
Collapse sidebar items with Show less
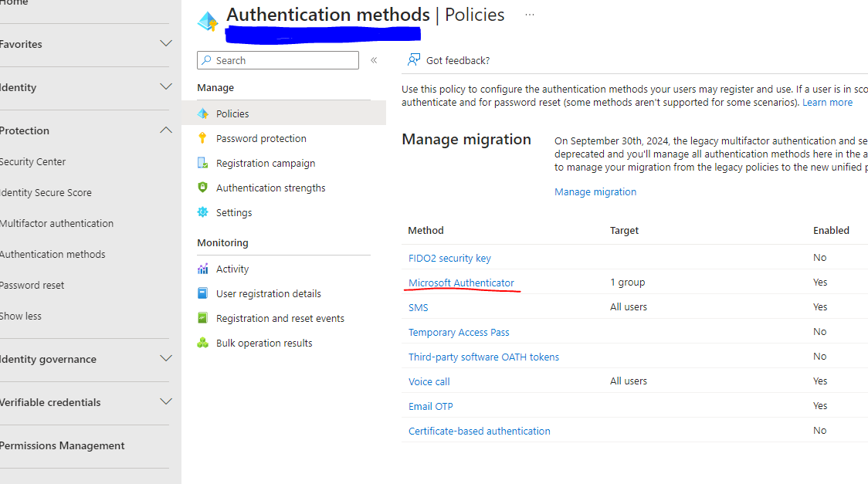click(x=21, y=316)
